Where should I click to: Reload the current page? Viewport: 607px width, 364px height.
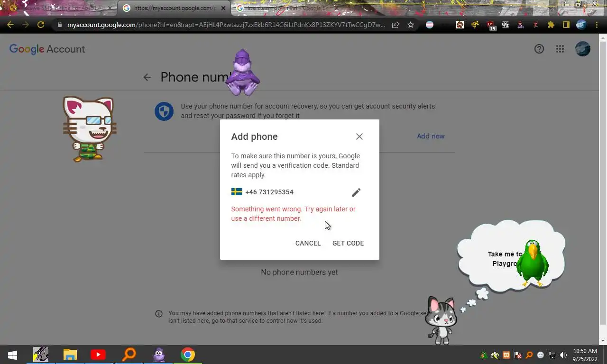[x=41, y=25]
